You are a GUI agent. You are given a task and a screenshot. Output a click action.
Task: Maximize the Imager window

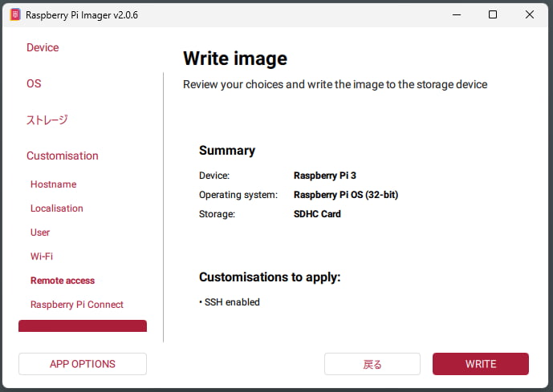pos(493,14)
